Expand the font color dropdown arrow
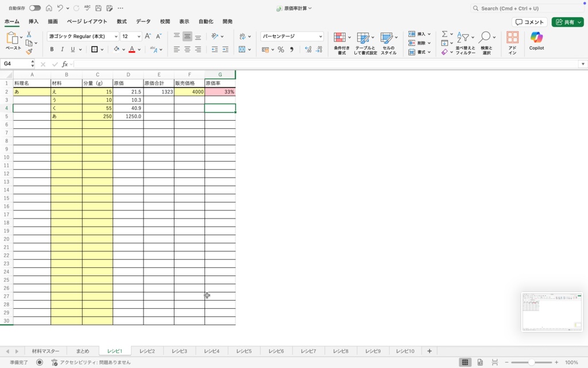 pos(139,49)
